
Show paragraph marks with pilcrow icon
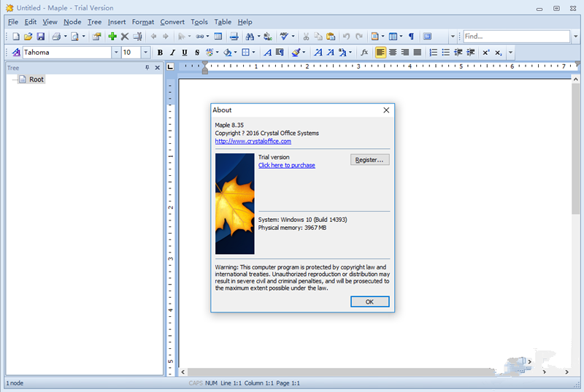coord(412,36)
